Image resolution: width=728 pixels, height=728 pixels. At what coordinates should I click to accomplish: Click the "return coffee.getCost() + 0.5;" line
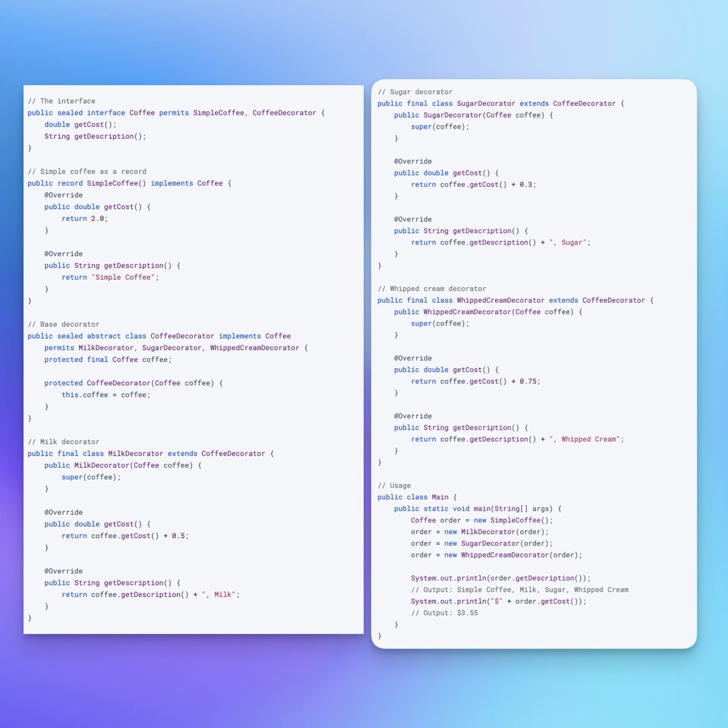pos(125,536)
